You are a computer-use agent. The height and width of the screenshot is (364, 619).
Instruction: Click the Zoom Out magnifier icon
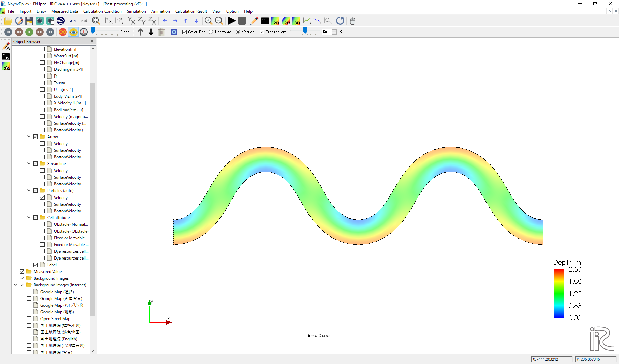pos(219,21)
